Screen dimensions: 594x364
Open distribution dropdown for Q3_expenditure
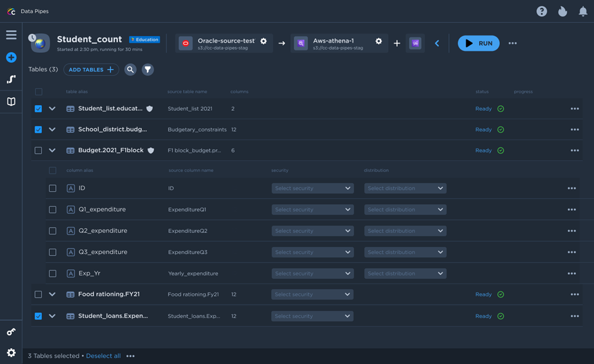pos(405,252)
